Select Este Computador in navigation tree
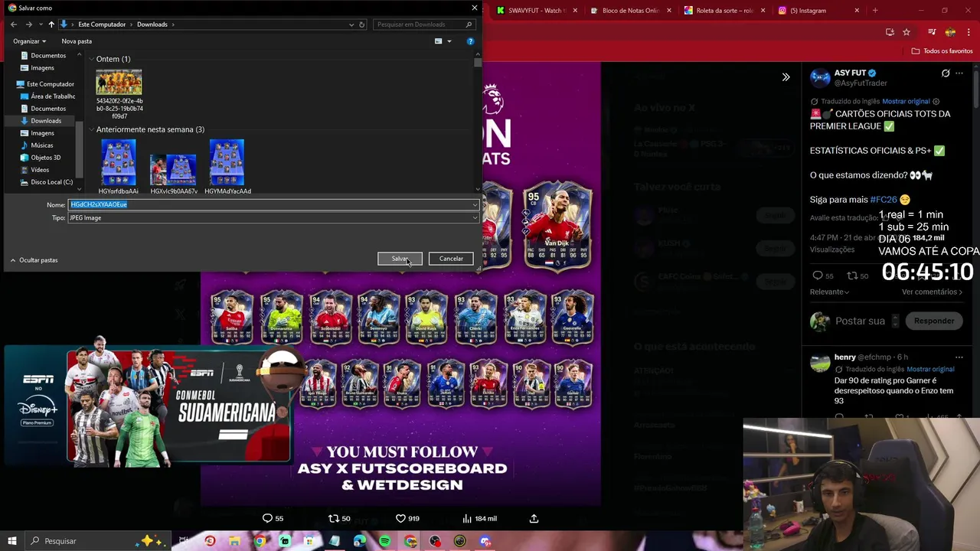980x551 pixels. (45, 84)
